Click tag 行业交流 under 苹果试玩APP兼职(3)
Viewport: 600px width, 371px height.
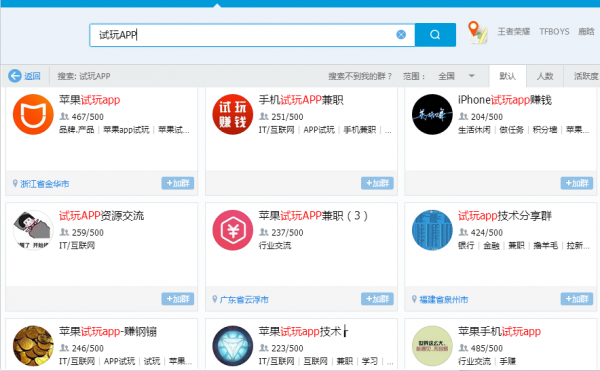[x=275, y=246]
